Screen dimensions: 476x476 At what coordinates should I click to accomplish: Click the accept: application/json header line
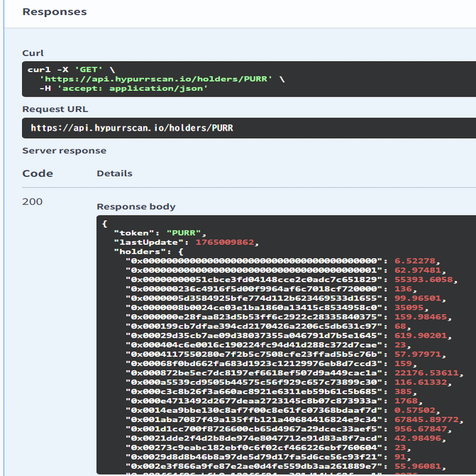tap(123, 88)
